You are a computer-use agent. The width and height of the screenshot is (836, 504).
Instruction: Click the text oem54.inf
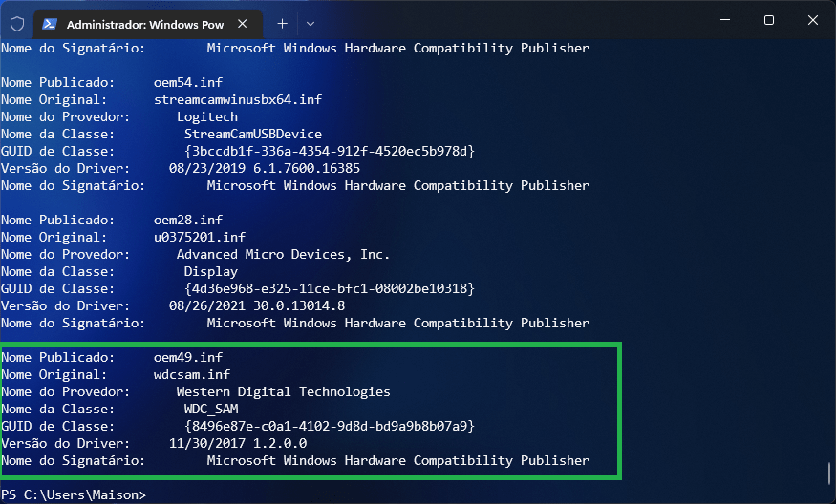[188, 83]
